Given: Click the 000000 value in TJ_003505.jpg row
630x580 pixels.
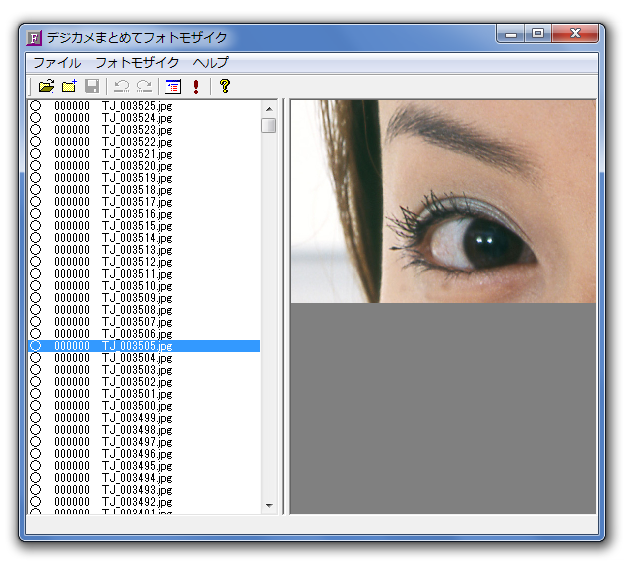Looking at the screenshot, I should [x=72, y=345].
